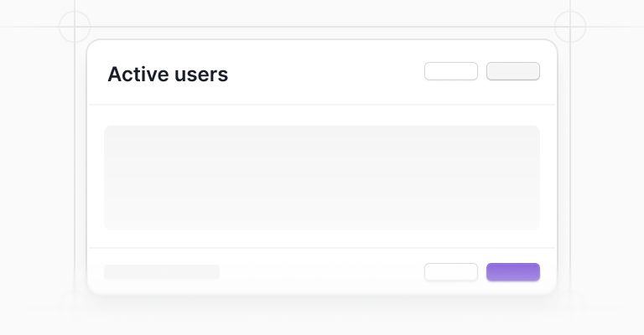Click the large gray chart placeholder

pyautogui.click(x=322, y=178)
